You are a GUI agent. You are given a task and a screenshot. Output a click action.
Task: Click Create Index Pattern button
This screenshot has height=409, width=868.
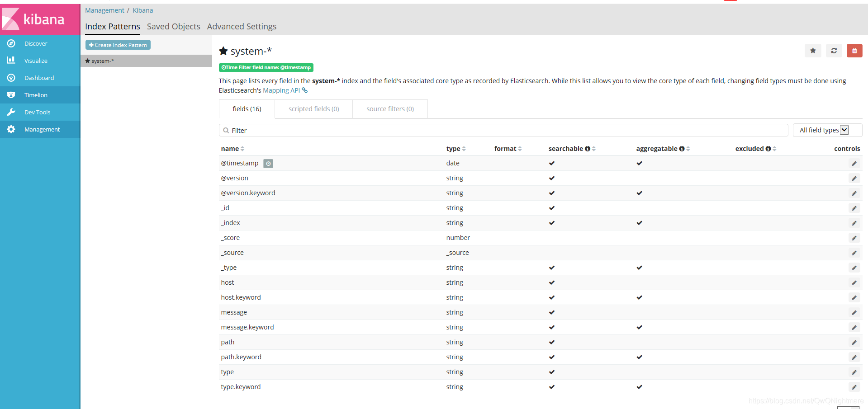tap(118, 45)
